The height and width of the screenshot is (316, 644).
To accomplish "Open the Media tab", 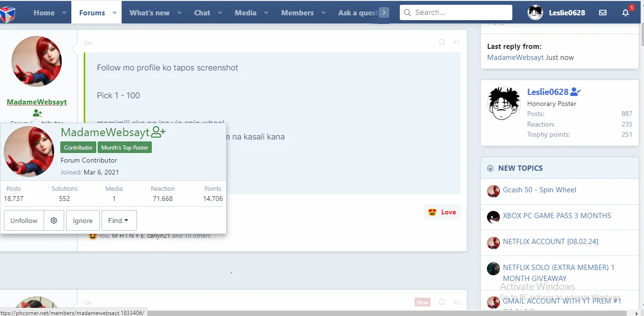I will click(x=246, y=13).
